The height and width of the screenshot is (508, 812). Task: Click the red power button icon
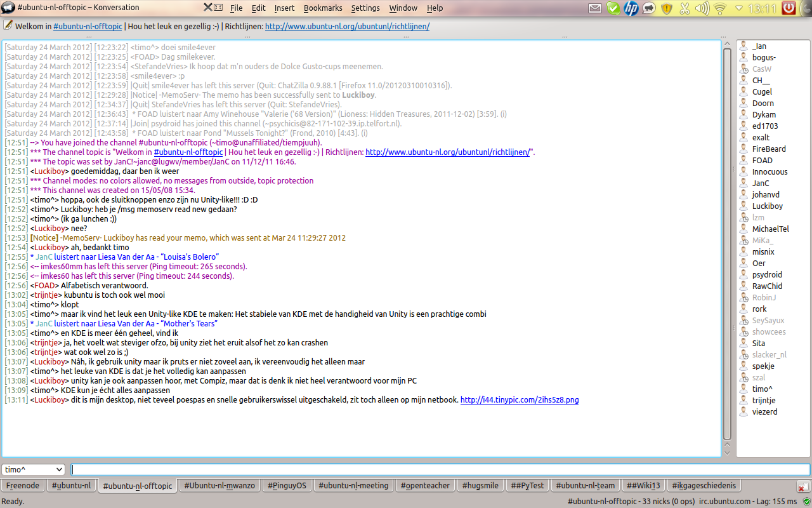(x=789, y=8)
